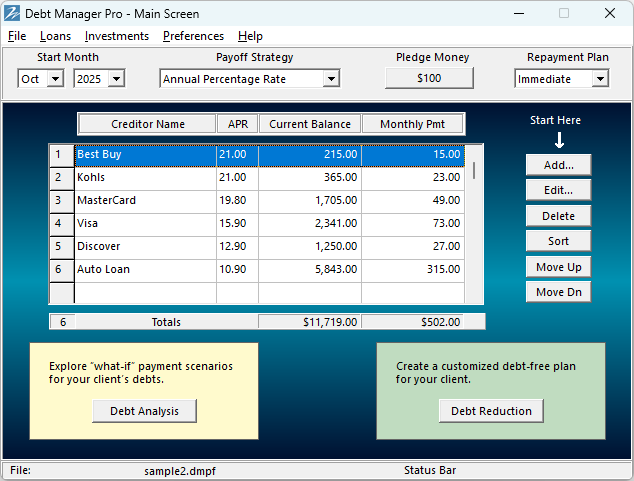Click the Add... button
This screenshot has width=634, height=481.
pyautogui.click(x=558, y=165)
